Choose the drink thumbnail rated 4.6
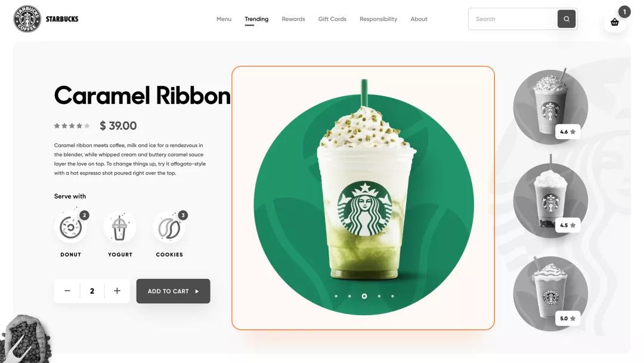 pos(550,107)
